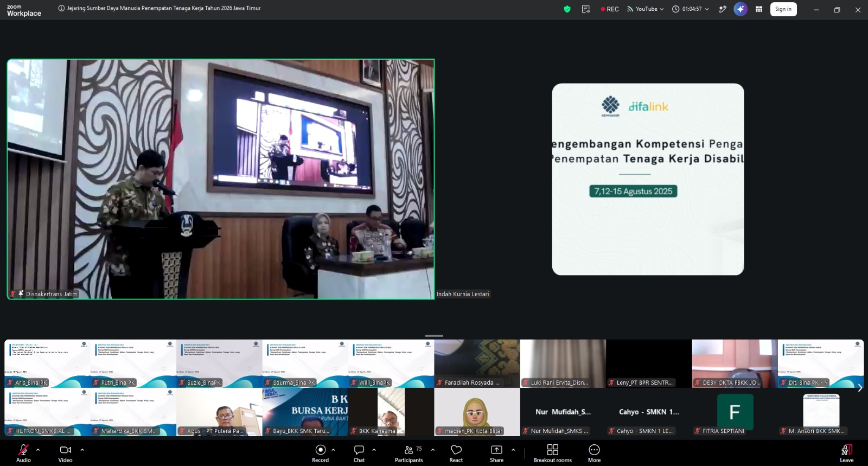
Task: Select the Disnakertrans Jatim pinned video
Action: (x=221, y=179)
